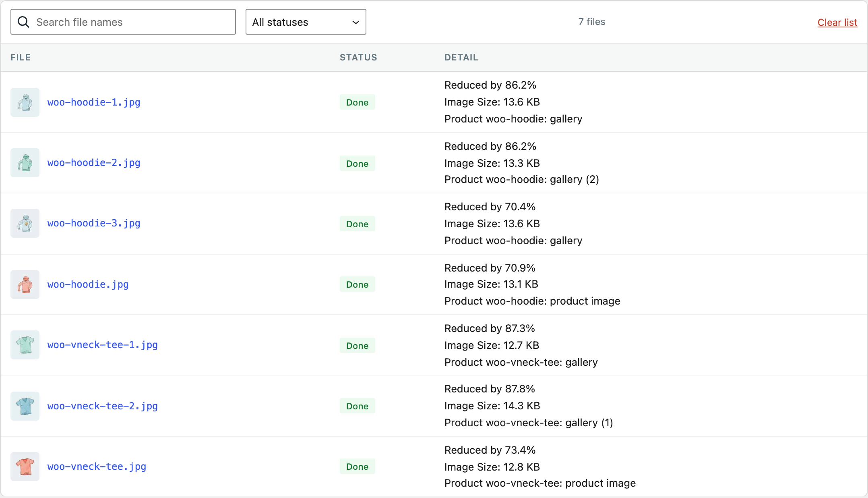The height and width of the screenshot is (498, 868).
Task: Click Done badge for woo-vneck-tee-1.jpg
Action: point(358,346)
